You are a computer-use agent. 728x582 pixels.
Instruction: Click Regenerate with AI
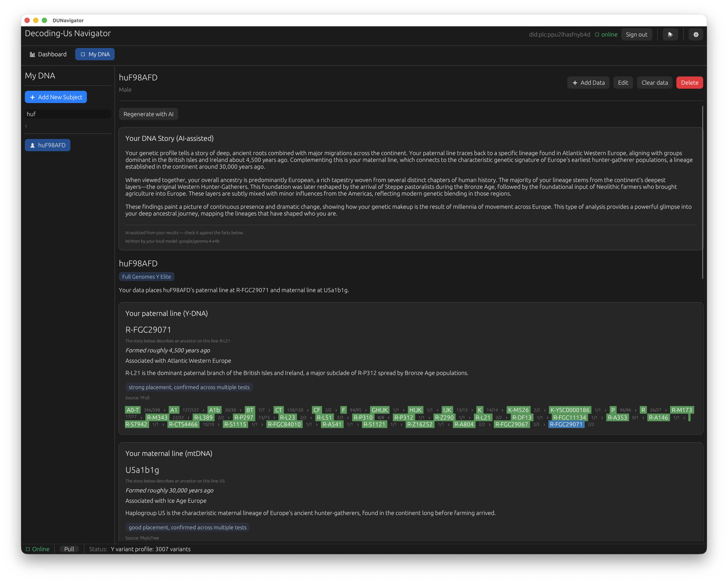click(x=148, y=114)
